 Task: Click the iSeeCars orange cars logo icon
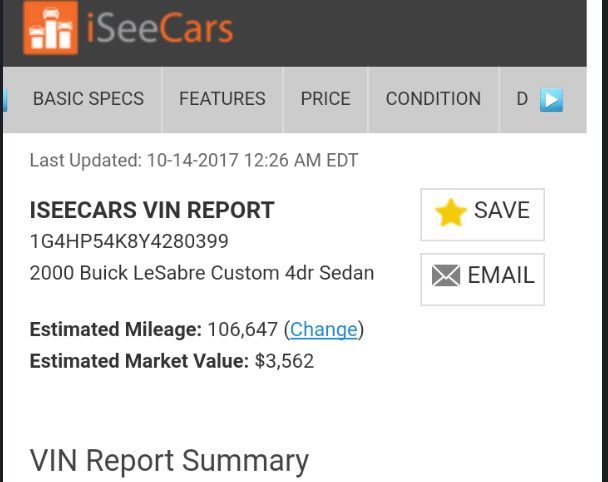(x=50, y=27)
